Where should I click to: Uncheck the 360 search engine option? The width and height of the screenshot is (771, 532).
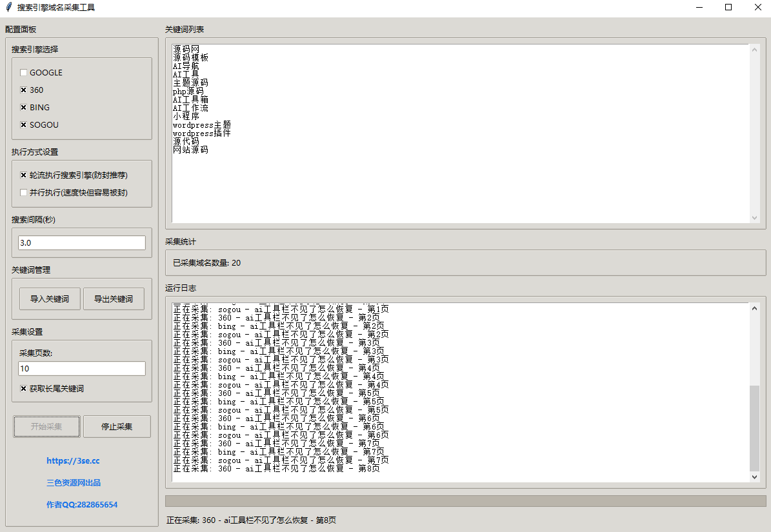24,90
